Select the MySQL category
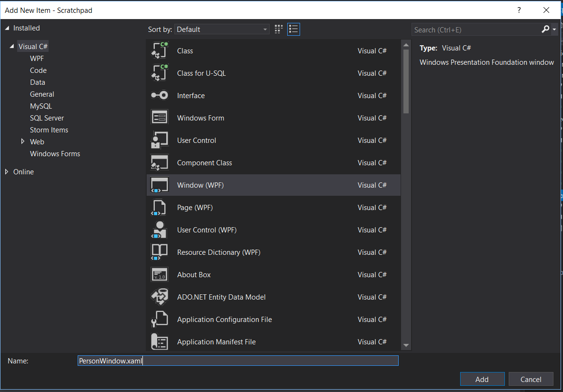 [41, 106]
